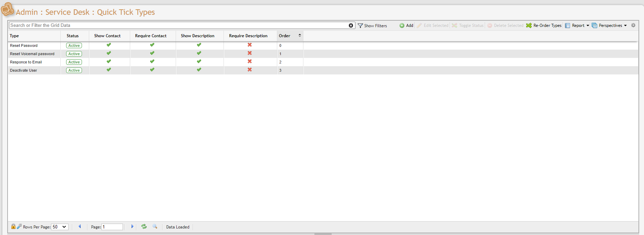Refresh the grid data
The height and width of the screenshot is (235, 644).
[x=144, y=226]
